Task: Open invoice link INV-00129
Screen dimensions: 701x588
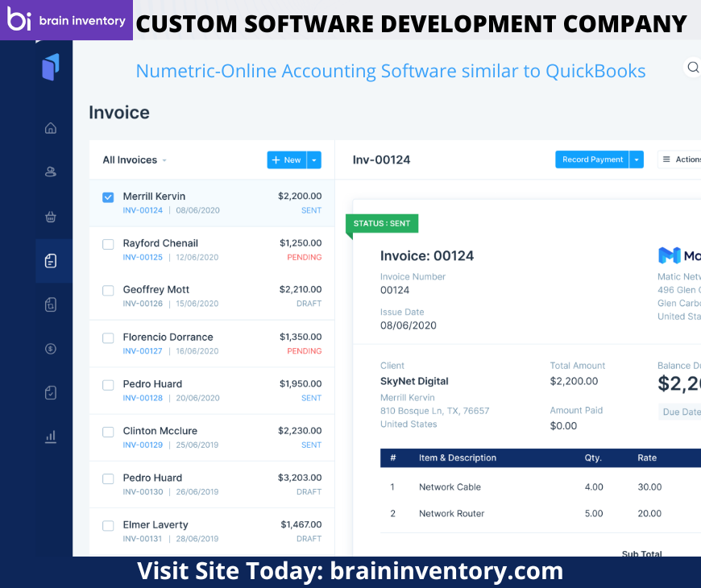Action: tap(143, 445)
